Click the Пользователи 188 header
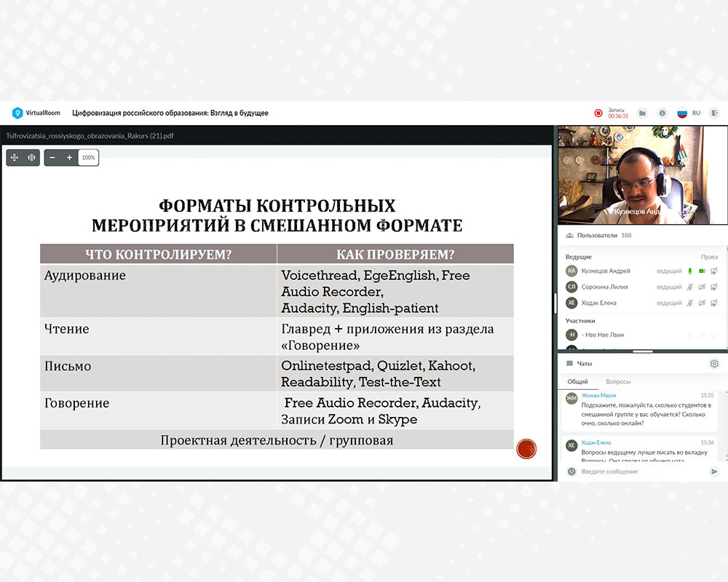This screenshot has height=582, width=728. click(x=604, y=235)
